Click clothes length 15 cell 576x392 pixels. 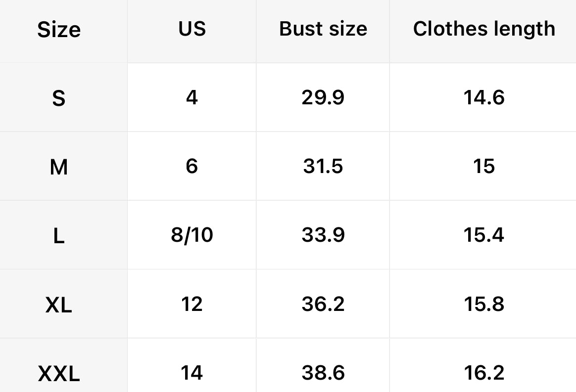(x=484, y=166)
